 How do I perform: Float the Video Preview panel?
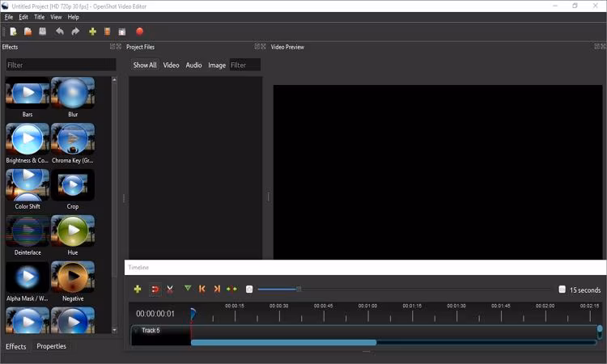(x=597, y=46)
